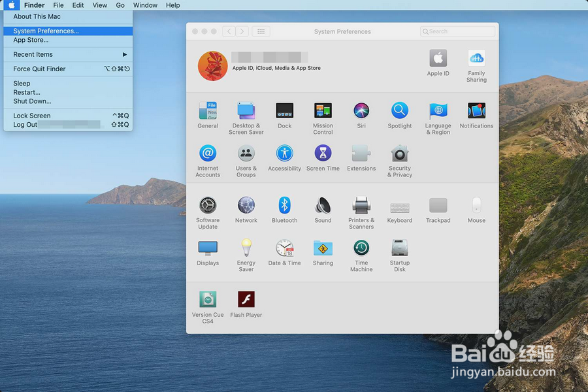Open Bluetooth preferences
Screen dimensions: 588x392
284,209
